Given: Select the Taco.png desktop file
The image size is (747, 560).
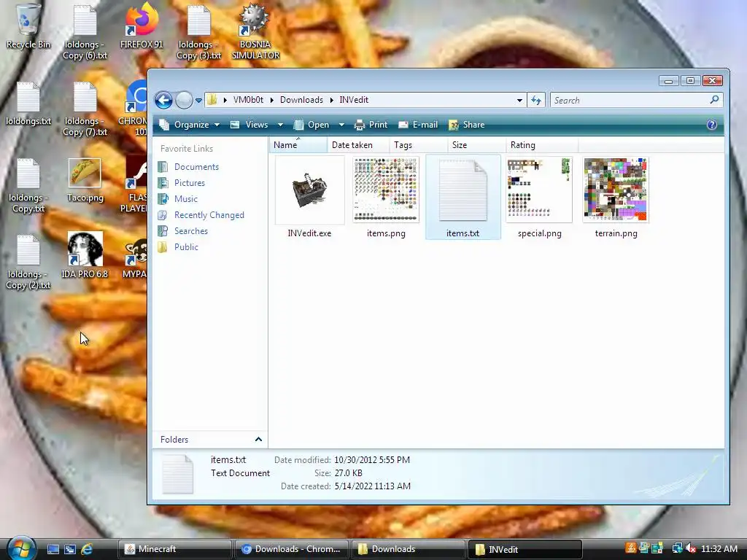Looking at the screenshot, I should 85,181.
